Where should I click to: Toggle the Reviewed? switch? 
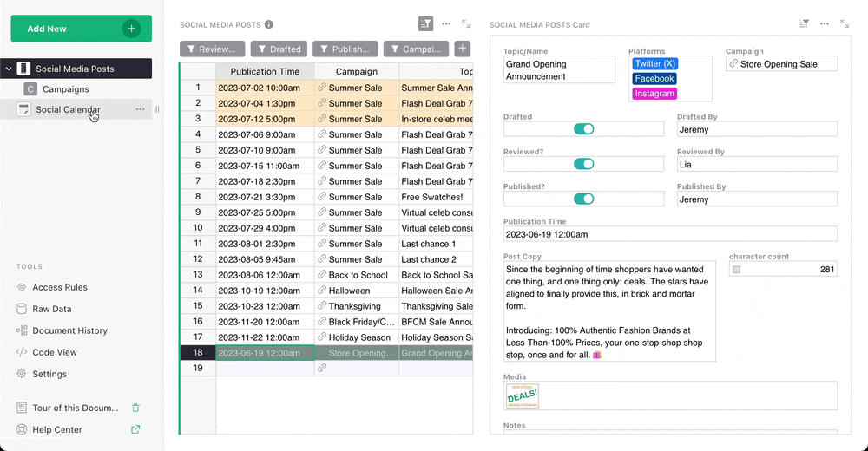[584, 164]
